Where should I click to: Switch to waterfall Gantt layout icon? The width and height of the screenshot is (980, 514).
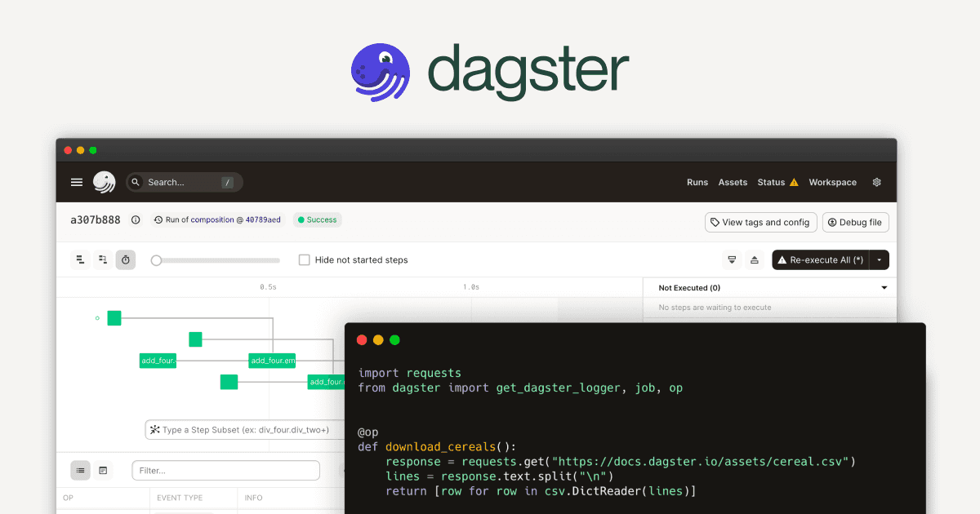coord(103,260)
